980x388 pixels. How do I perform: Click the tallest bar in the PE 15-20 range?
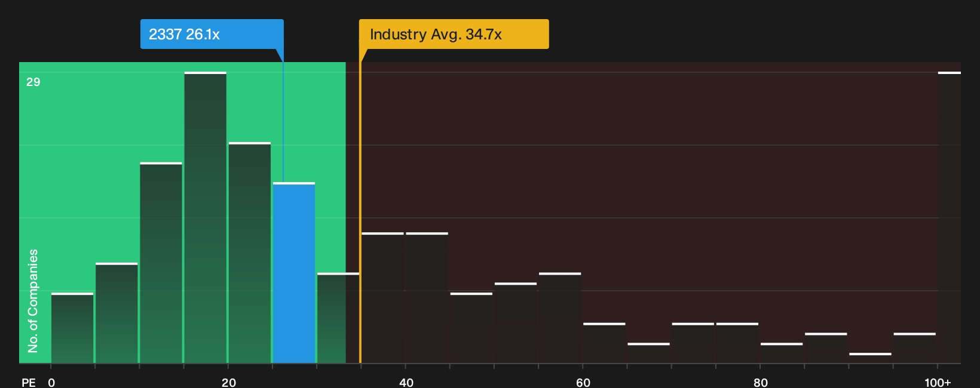click(206, 217)
